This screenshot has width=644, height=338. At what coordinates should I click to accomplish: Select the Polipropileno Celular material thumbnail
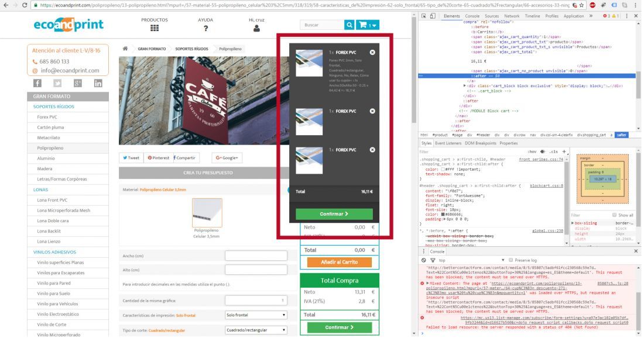pyautogui.click(x=207, y=212)
